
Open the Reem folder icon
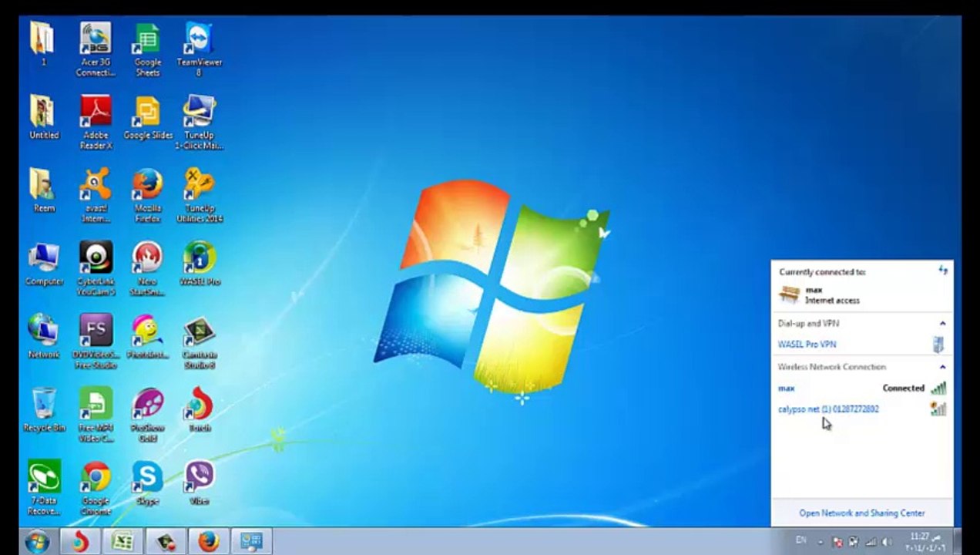(44, 190)
